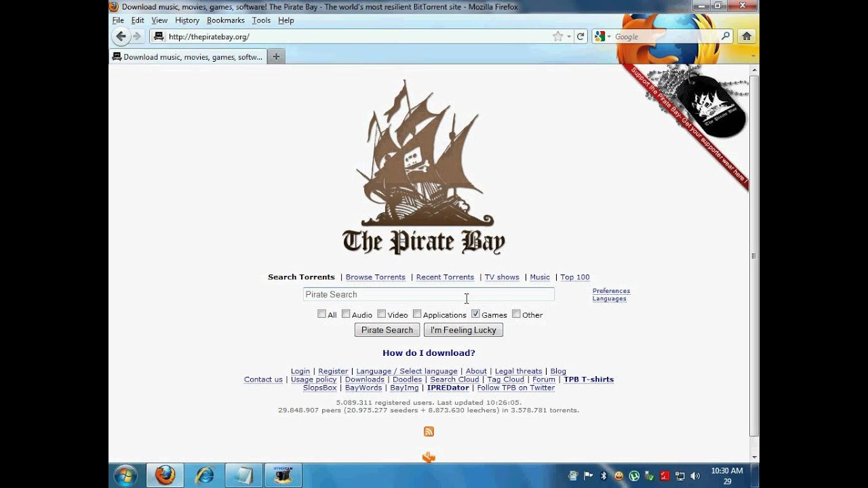Viewport: 868px width, 488px height.
Task: Open the Search Cloud link
Action: (454, 380)
